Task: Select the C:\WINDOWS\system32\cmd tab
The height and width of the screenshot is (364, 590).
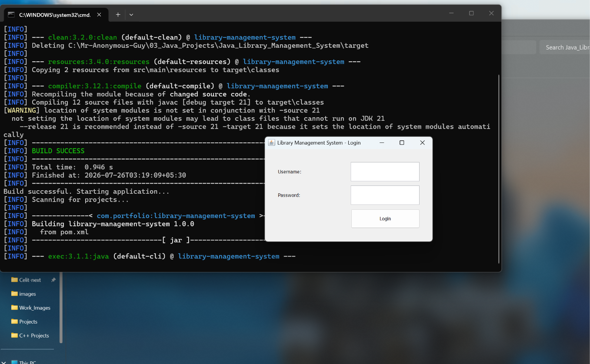Action: tap(56, 14)
